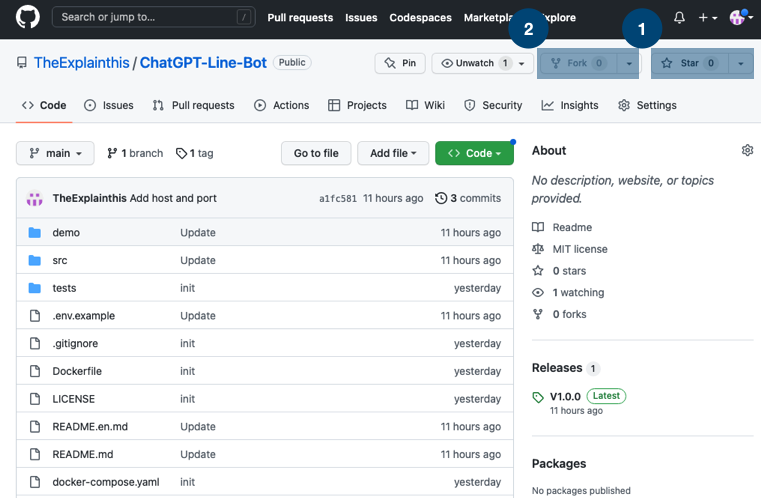Open the main branch selector
Viewport: 761px width, 498px height.
point(55,153)
